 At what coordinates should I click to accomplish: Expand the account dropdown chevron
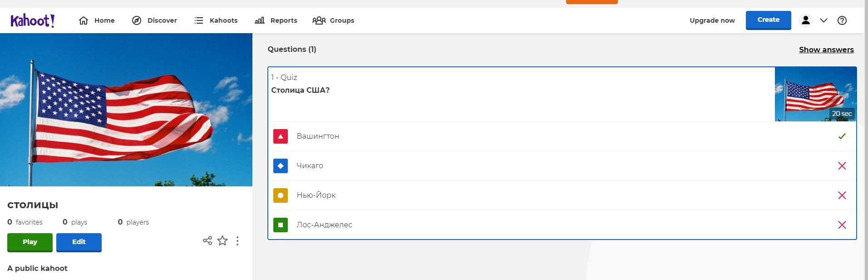click(x=824, y=20)
